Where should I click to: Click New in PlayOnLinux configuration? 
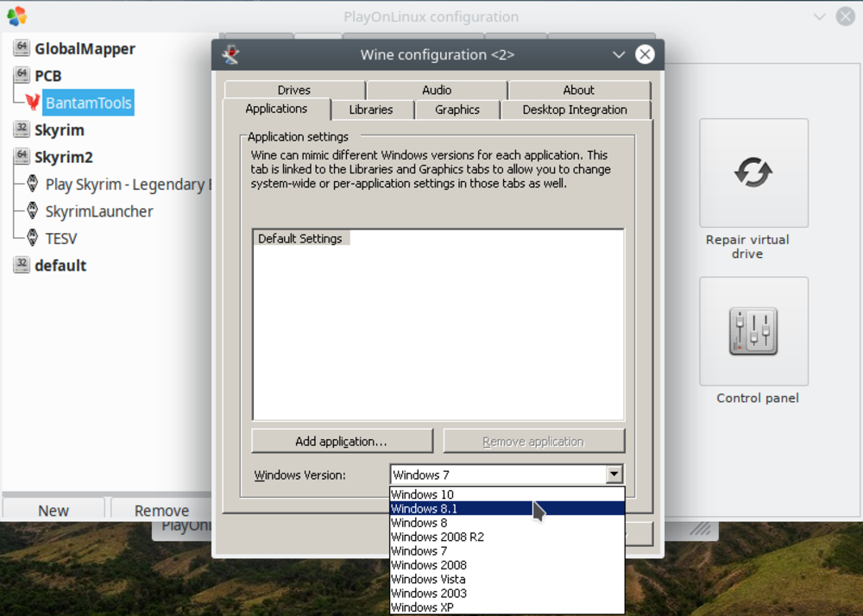coord(54,511)
